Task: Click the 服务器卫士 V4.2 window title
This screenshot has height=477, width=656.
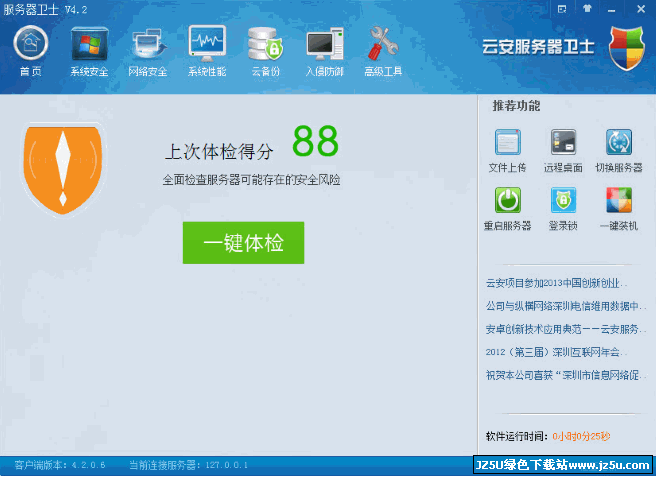Action: click(45, 10)
